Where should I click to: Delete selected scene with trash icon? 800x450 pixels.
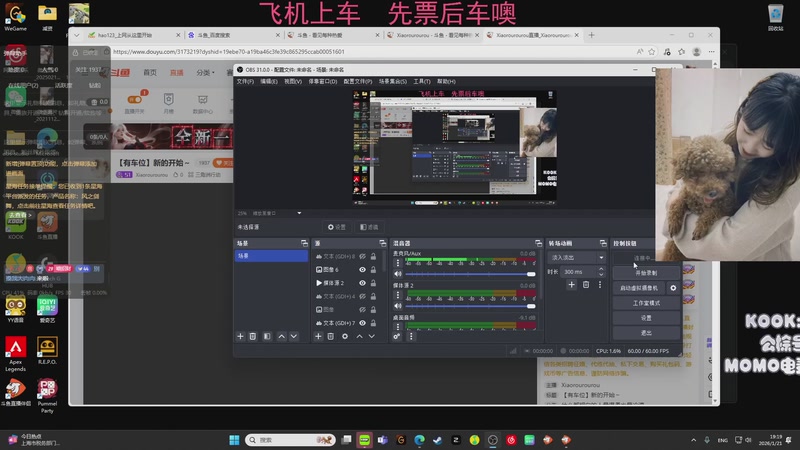(253, 336)
